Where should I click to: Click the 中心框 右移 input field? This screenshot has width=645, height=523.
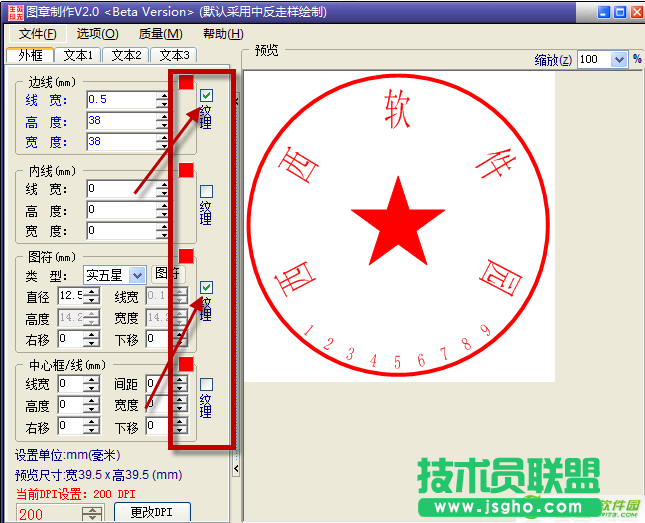(70, 426)
